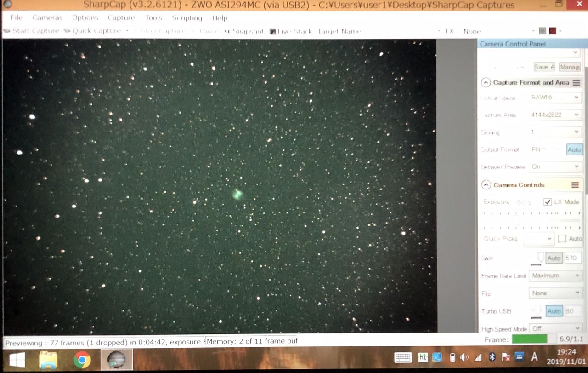Toggle the Gain Auto button

(x=554, y=258)
